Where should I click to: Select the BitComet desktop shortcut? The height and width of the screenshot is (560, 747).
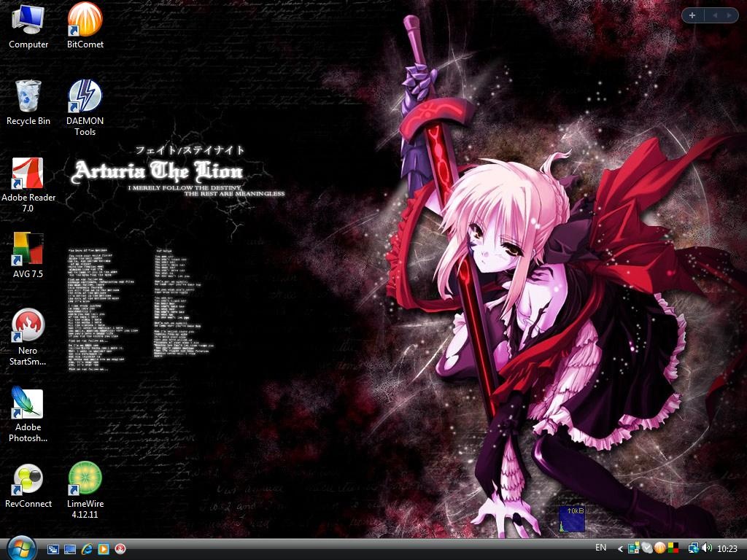(x=85, y=26)
